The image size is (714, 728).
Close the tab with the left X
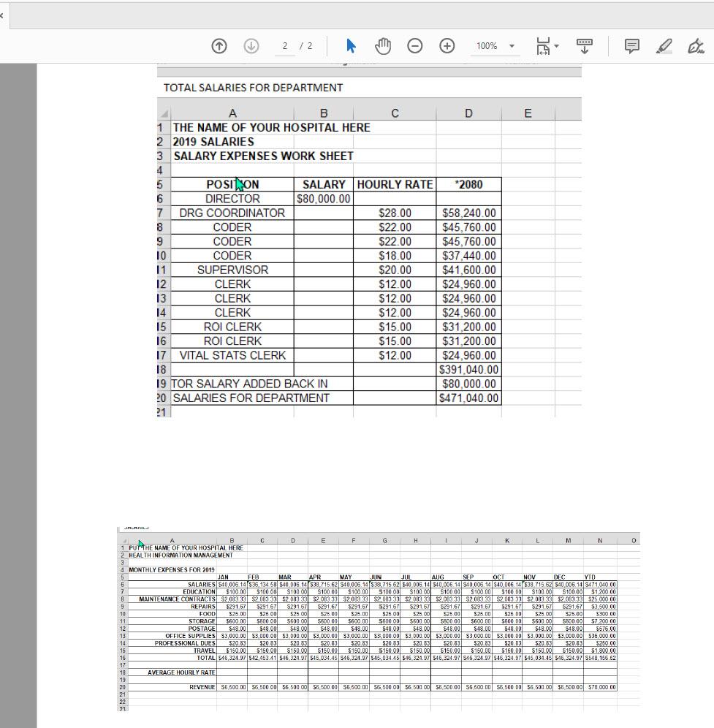pos(2,15)
